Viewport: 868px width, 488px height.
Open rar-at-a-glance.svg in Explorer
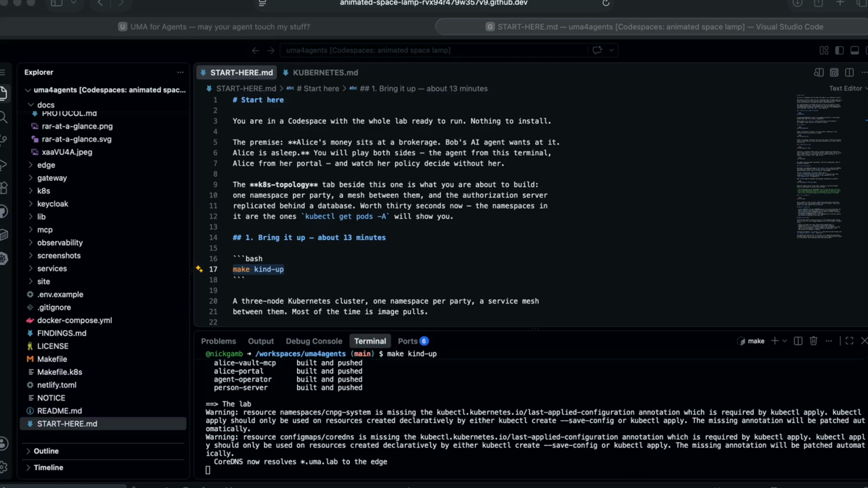[77, 139]
